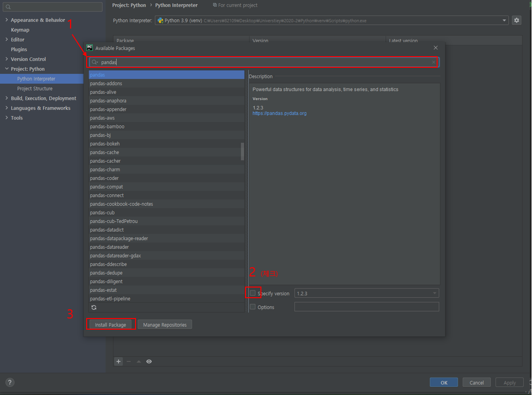
Task: Click the search magnifier in Available Packages
Action: click(x=95, y=62)
